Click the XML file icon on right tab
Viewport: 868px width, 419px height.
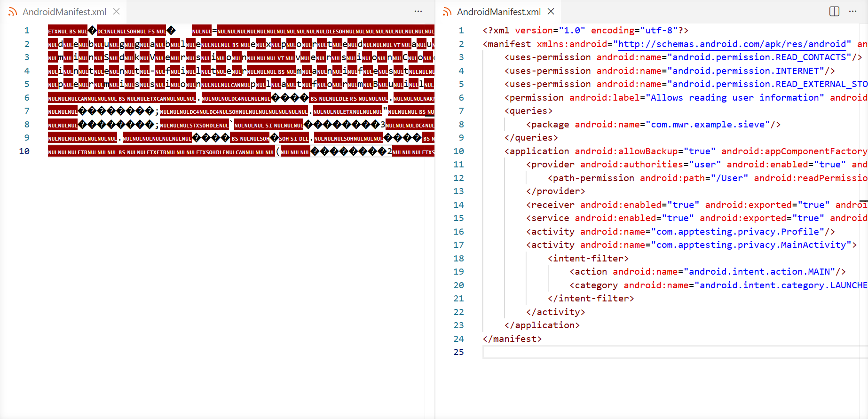point(447,12)
